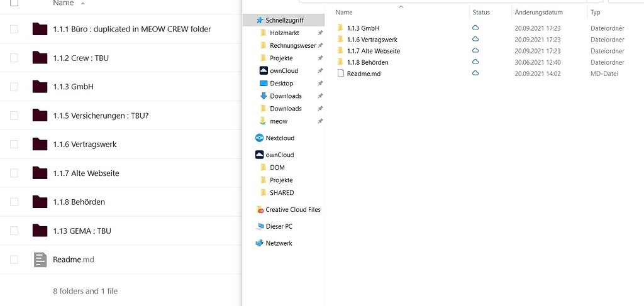Check the box for 1.1.1 Büro row
The height and width of the screenshot is (306, 644).
14,29
